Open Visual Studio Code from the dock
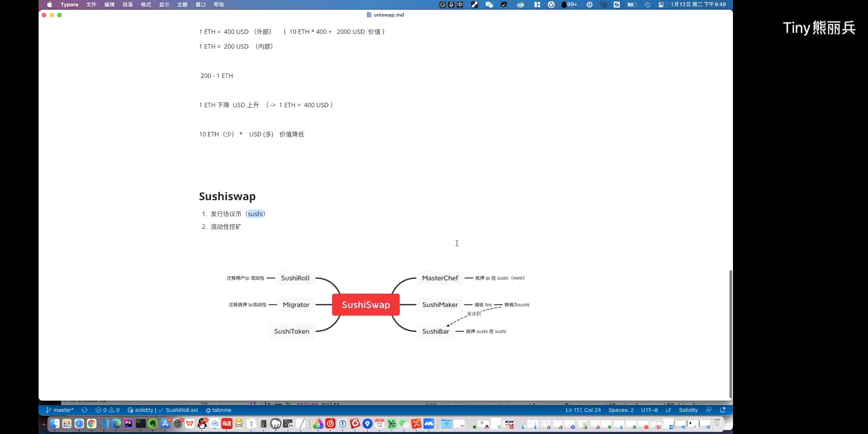This screenshot has width=868, height=434. (104, 424)
